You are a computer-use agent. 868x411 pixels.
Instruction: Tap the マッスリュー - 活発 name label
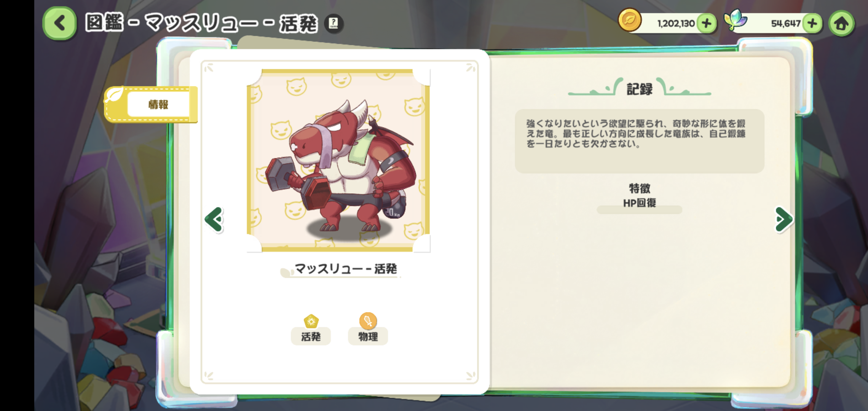[345, 269]
